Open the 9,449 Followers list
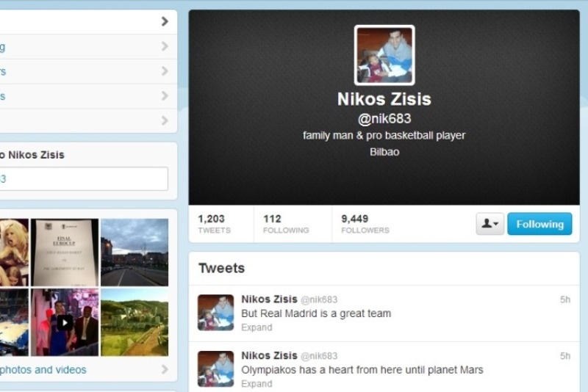 [365, 224]
